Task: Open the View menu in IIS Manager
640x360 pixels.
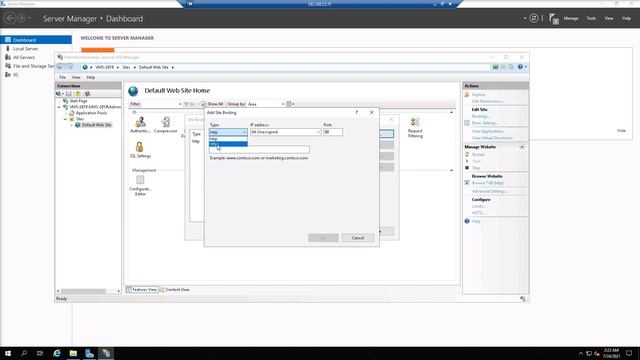Action: (x=76, y=77)
